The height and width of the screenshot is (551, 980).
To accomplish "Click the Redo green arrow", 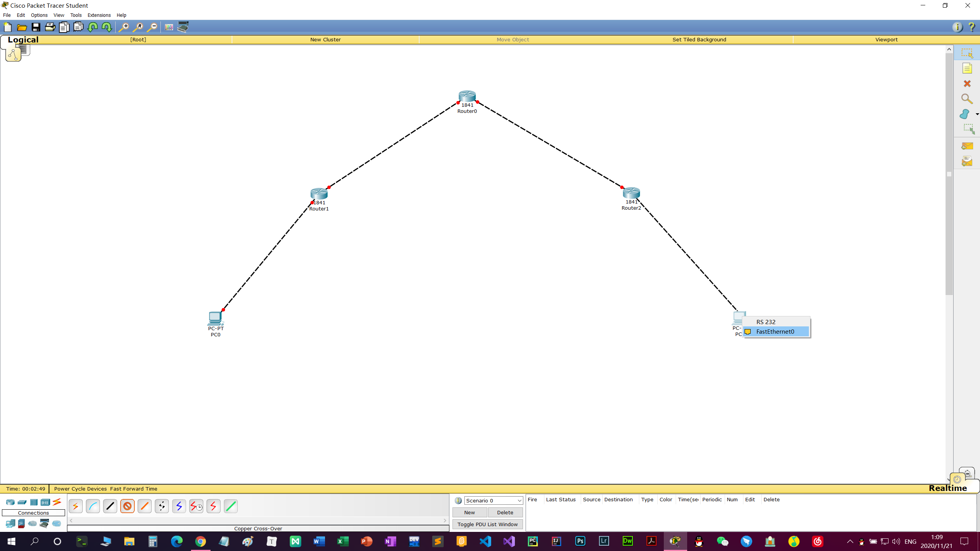I will click(x=107, y=27).
